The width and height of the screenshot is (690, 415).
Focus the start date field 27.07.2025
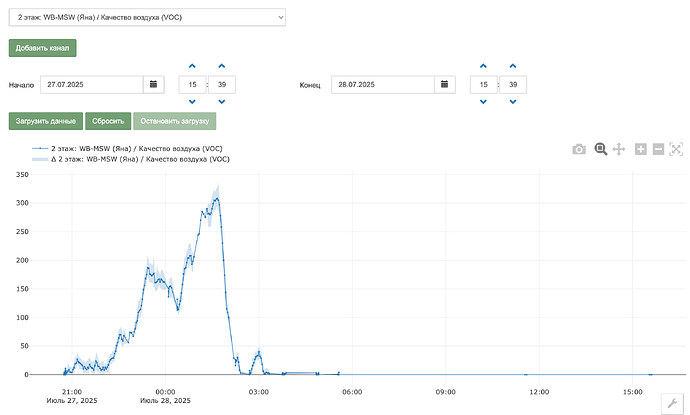pyautogui.click(x=92, y=84)
